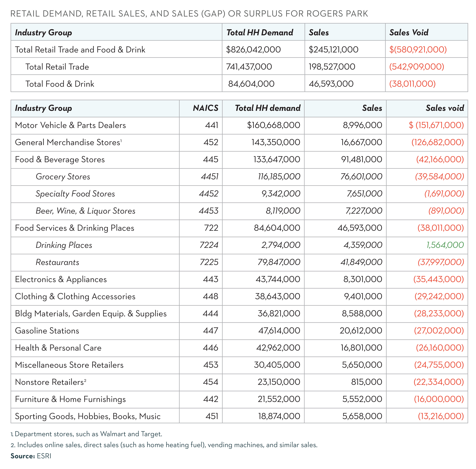
Task: Click the footnote about Walmart and Target
Action: point(86,434)
